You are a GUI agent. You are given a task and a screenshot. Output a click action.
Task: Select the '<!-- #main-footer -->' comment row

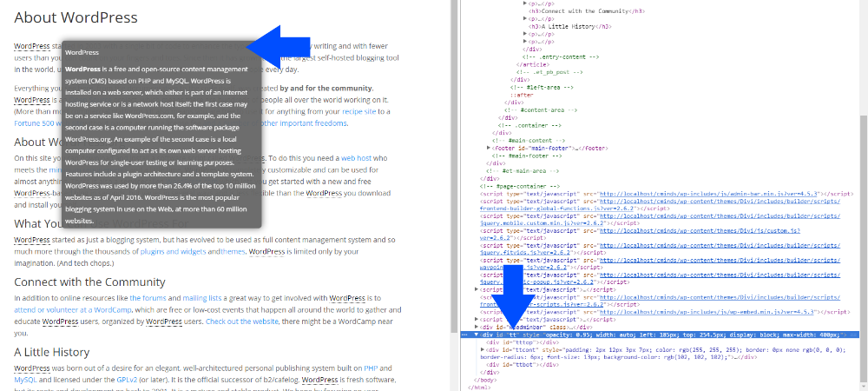(x=525, y=156)
